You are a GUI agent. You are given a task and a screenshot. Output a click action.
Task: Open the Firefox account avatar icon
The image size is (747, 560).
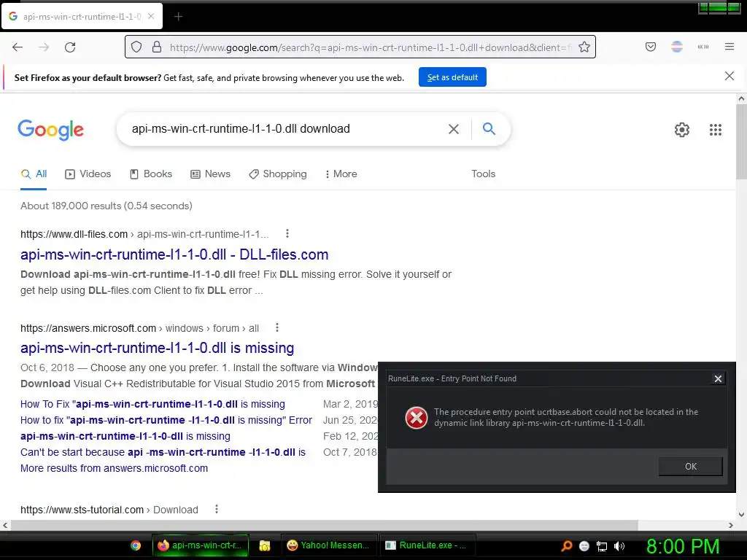click(x=677, y=47)
